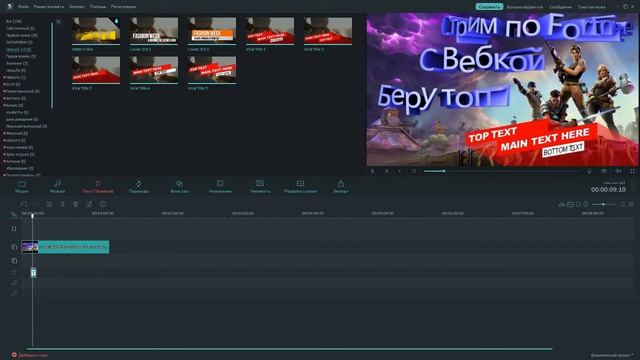
Task: Click the second audio track note icon
Action: (x=14, y=293)
